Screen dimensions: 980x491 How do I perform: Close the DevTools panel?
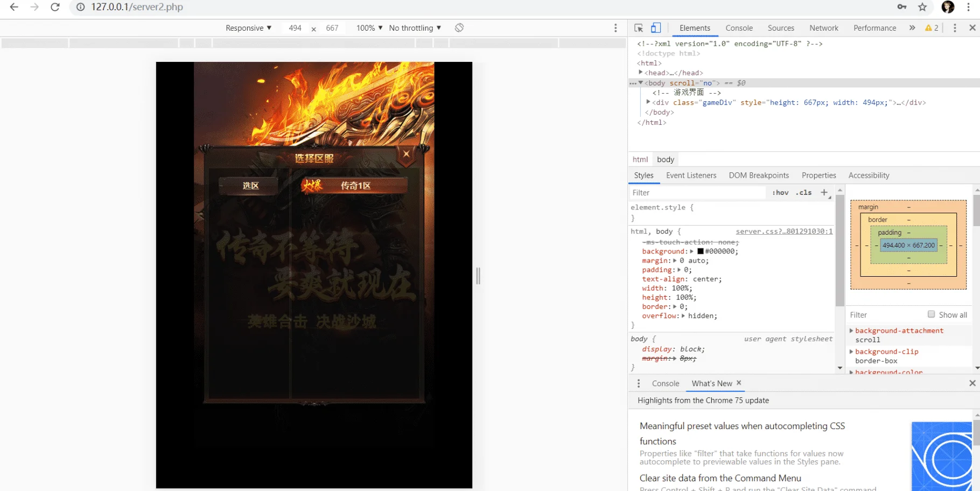(972, 28)
